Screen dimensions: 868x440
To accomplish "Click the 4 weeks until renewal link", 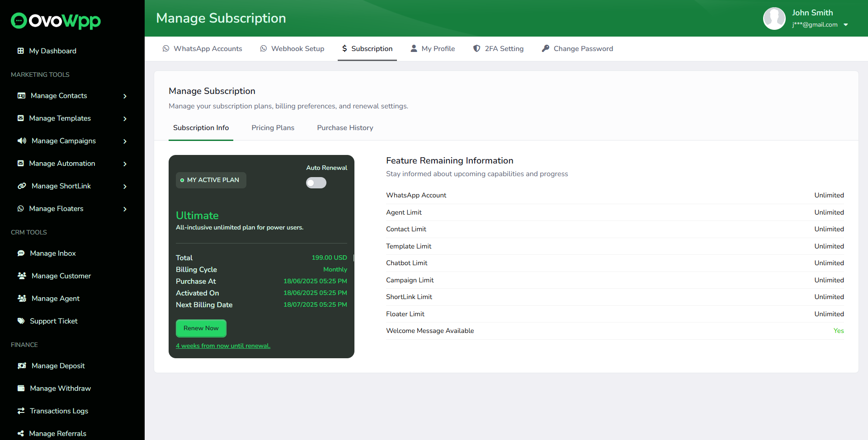I will (x=223, y=346).
